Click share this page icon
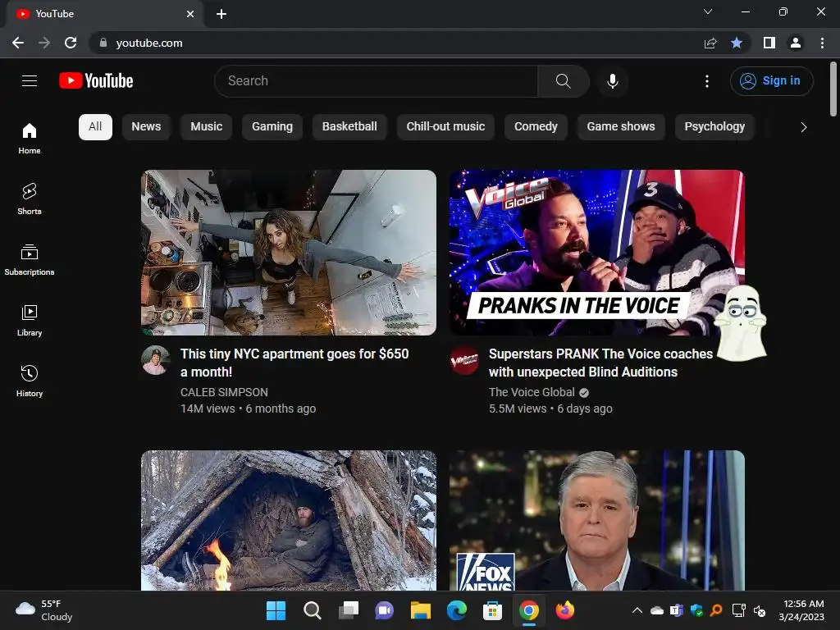Screen dimensions: 840x630 [710, 43]
